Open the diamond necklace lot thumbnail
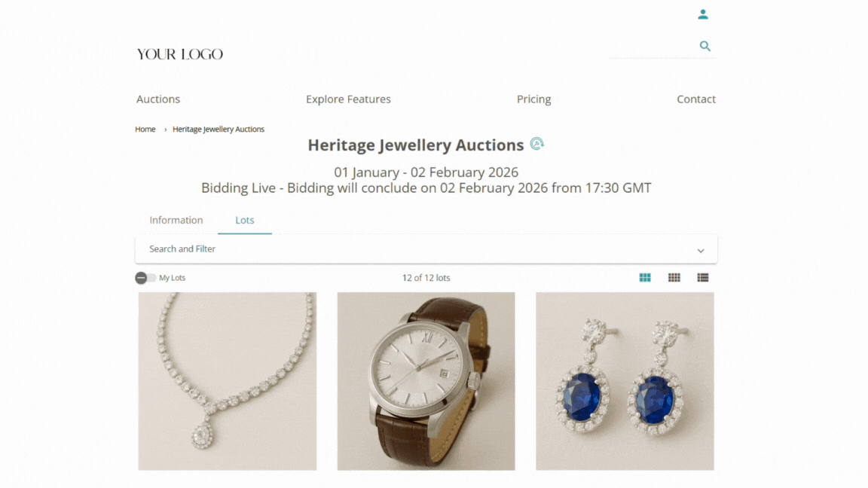The height and width of the screenshot is (488, 868). pos(228,381)
